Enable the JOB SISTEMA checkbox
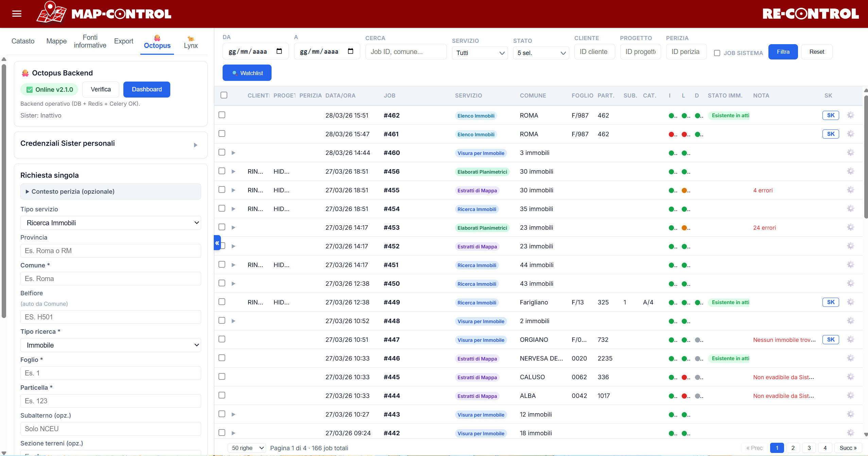868x456 pixels. 717,53
